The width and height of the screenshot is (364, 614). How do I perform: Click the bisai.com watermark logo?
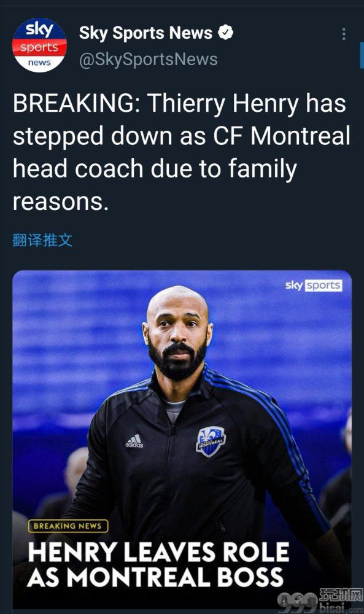coord(320,600)
